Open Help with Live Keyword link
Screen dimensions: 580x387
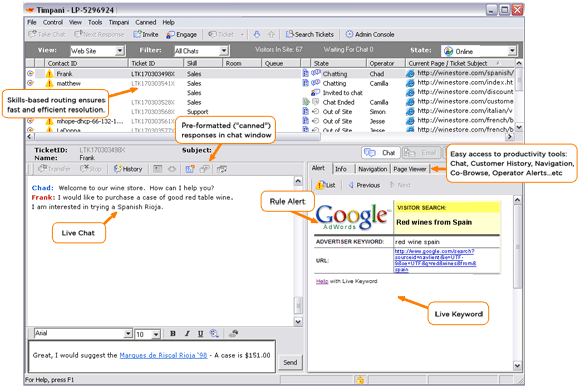pyautogui.click(x=322, y=281)
